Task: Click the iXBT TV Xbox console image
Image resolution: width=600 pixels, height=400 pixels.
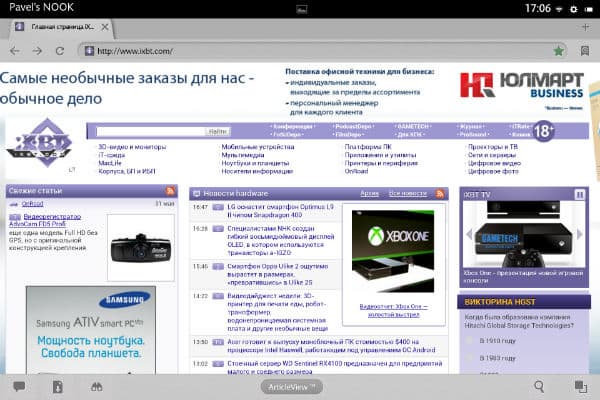Action: (x=523, y=234)
